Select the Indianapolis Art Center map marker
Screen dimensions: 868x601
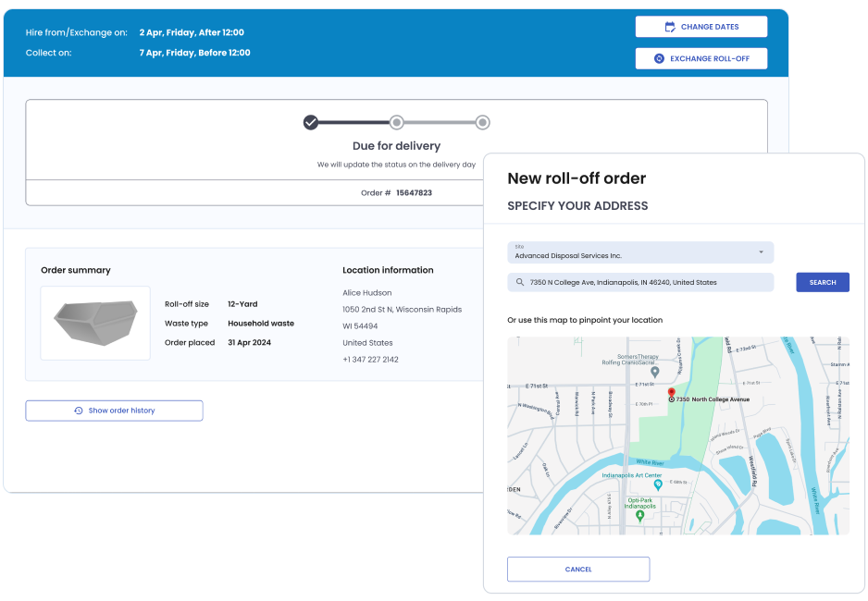click(658, 484)
